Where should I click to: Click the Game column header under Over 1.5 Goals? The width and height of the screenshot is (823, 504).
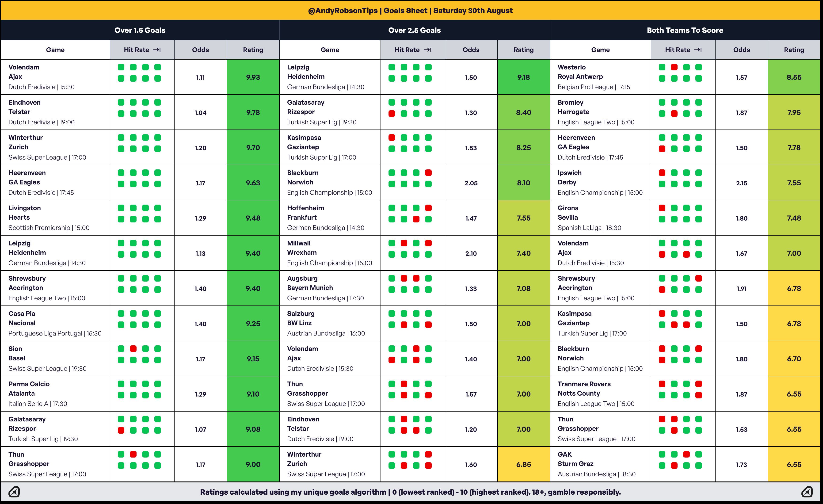[55, 50]
